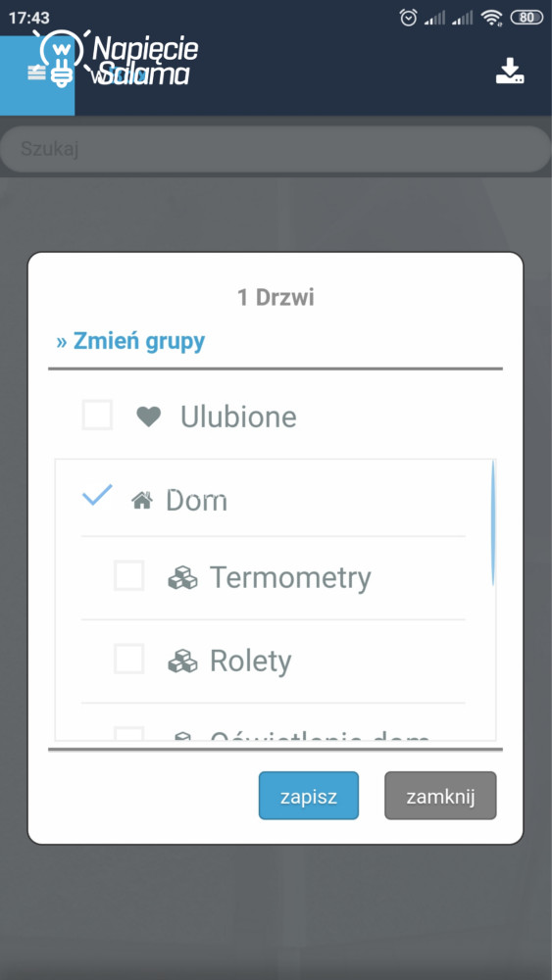
Task: Enable the Termometry checkbox
Action: point(128,575)
